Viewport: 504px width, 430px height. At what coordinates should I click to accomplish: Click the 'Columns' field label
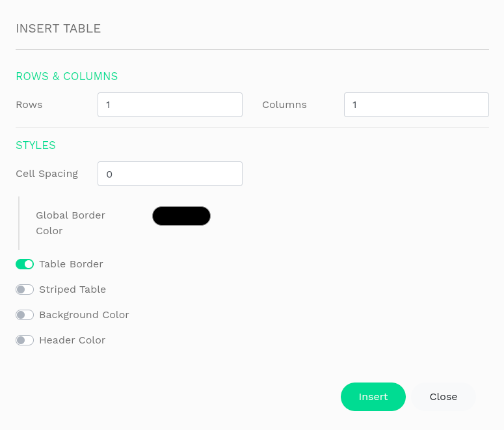pos(284,105)
